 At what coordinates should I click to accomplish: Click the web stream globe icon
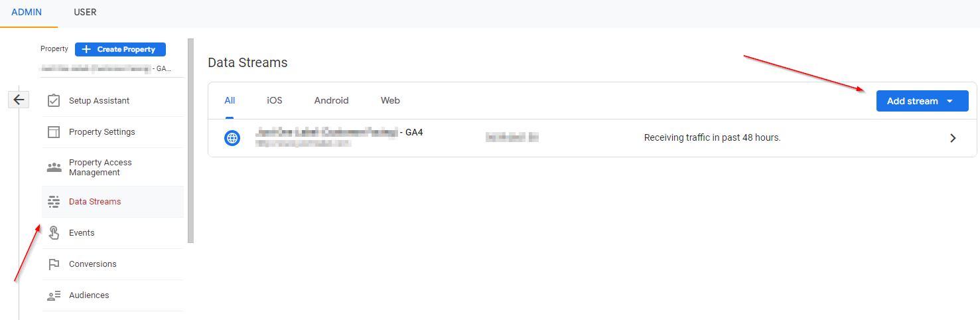click(232, 138)
